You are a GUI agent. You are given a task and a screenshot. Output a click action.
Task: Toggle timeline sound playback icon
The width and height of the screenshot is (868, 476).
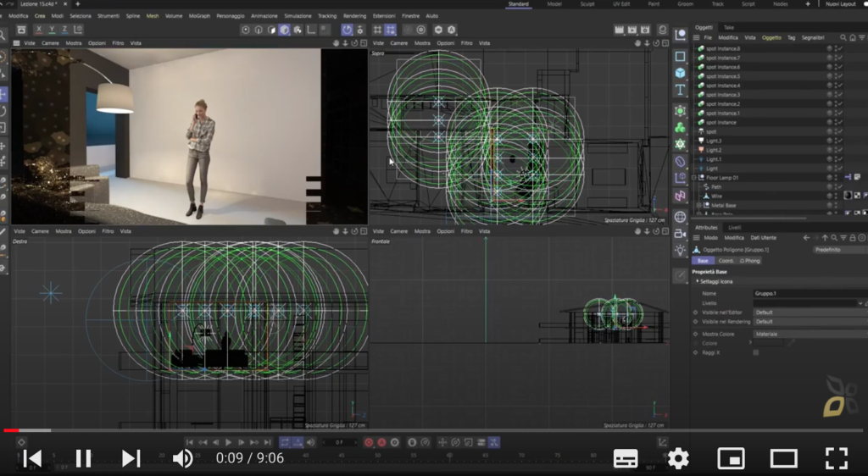coord(310,442)
